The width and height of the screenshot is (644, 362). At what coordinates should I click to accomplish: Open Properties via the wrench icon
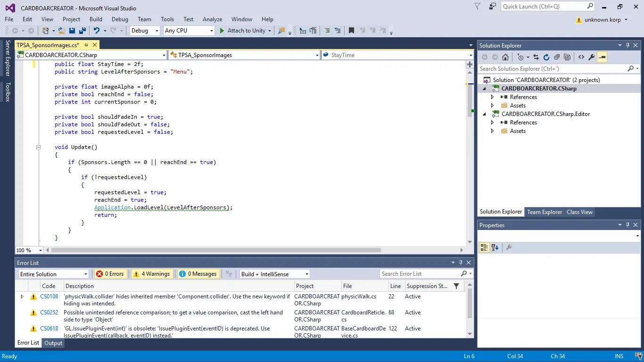(x=591, y=57)
